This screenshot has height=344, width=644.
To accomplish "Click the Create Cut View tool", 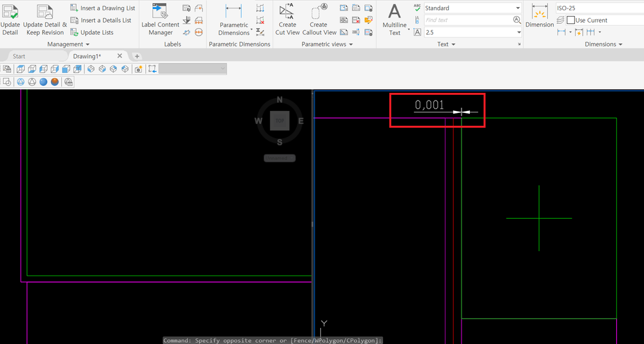I will coord(287,19).
